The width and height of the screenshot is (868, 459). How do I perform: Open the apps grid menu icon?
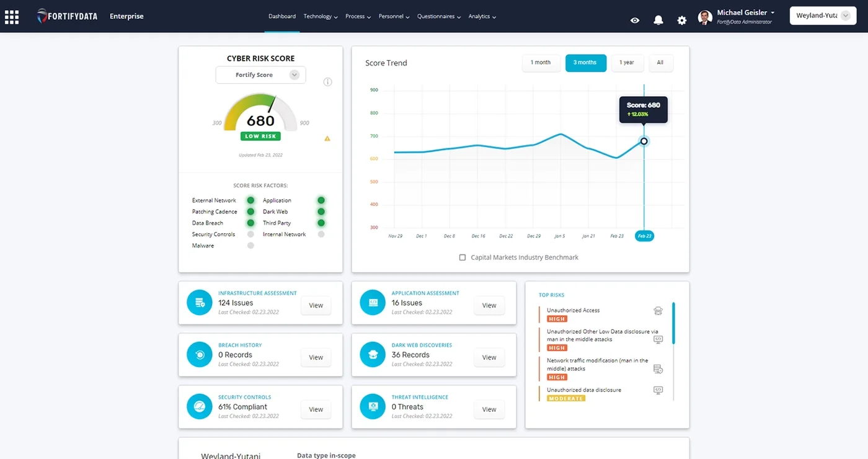tap(12, 17)
